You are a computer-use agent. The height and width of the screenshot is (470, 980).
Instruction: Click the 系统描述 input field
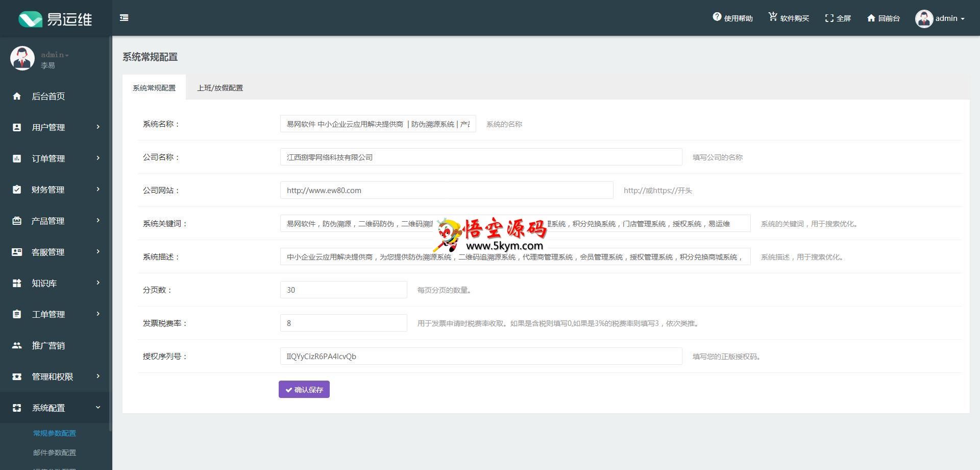pos(515,256)
